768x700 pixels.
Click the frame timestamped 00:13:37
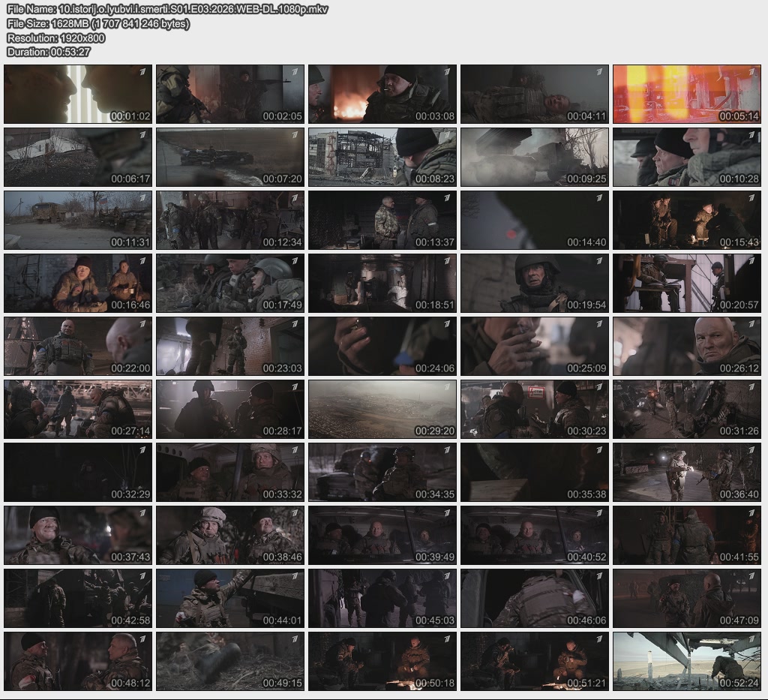pos(382,220)
